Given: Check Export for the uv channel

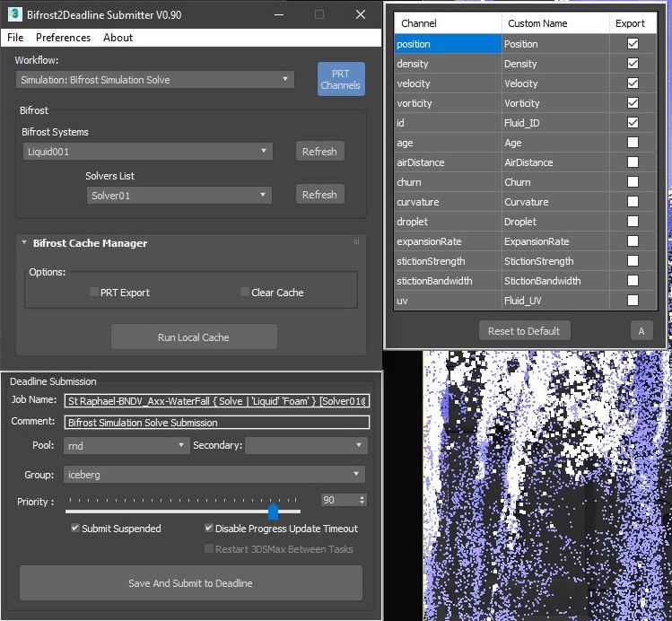Looking at the screenshot, I should (633, 300).
